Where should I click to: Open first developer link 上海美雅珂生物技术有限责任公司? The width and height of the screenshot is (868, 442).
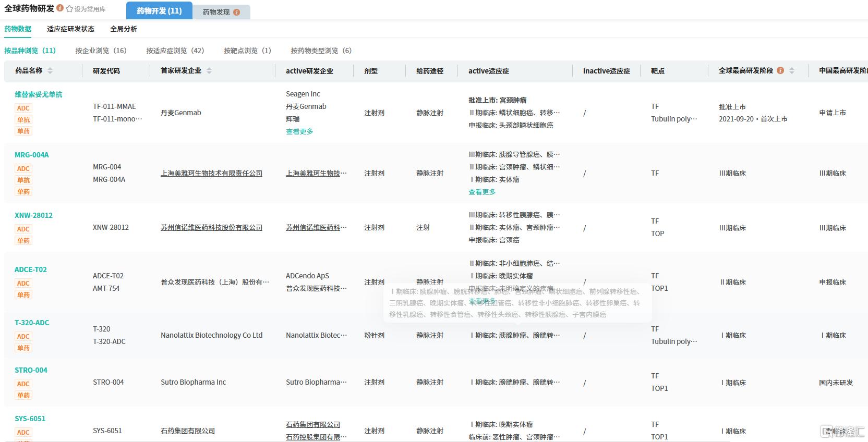[x=211, y=173]
